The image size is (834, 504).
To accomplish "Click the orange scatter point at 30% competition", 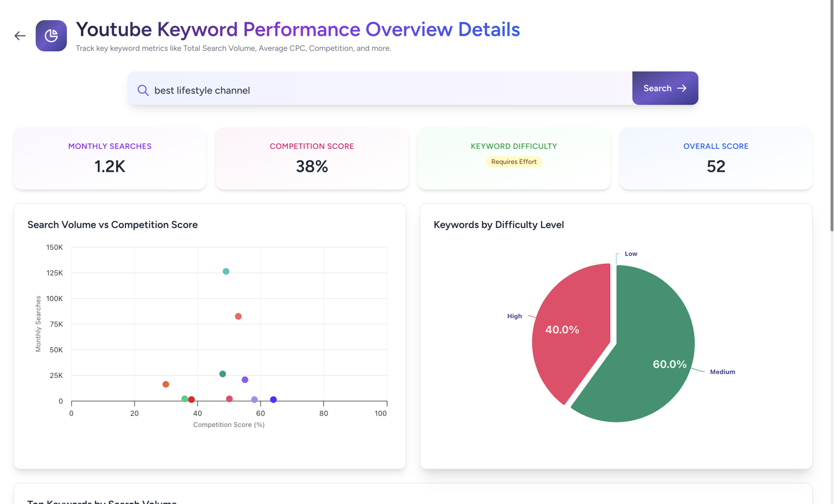I will coord(166,384).
